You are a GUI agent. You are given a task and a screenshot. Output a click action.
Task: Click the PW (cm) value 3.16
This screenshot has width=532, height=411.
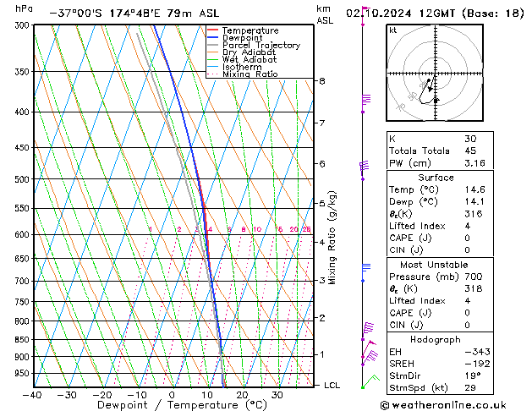(x=475, y=163)
